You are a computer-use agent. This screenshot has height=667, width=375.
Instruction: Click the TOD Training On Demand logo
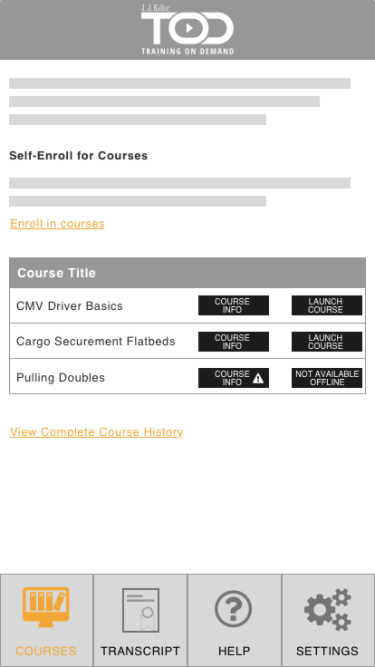click(x=188, y=29)
